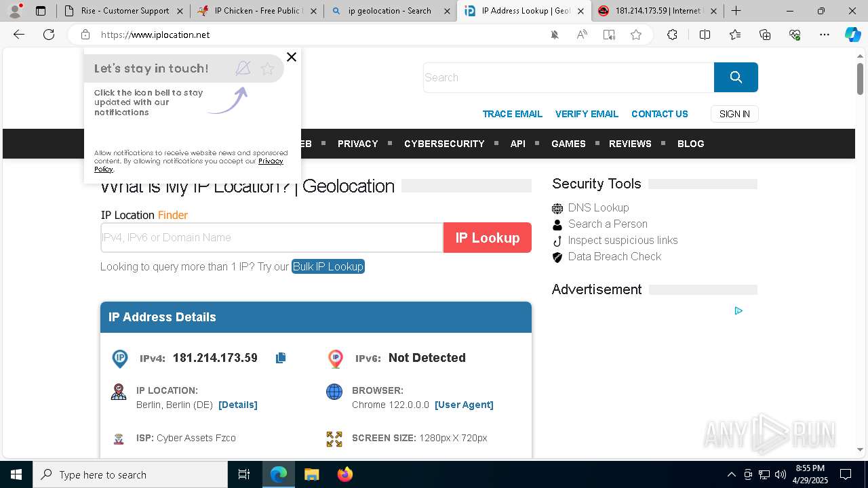
Task: Open CYBERSECURITY menu item
Action: coord(444,144)
